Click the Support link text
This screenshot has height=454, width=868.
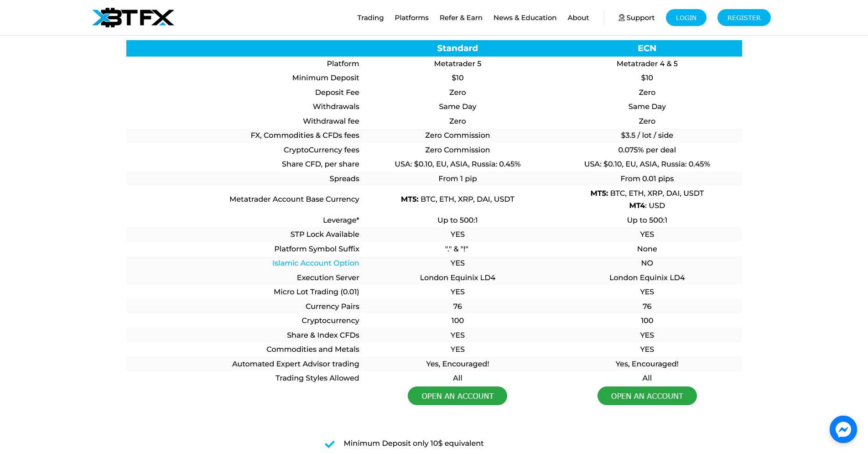click(x=640, y=18)
